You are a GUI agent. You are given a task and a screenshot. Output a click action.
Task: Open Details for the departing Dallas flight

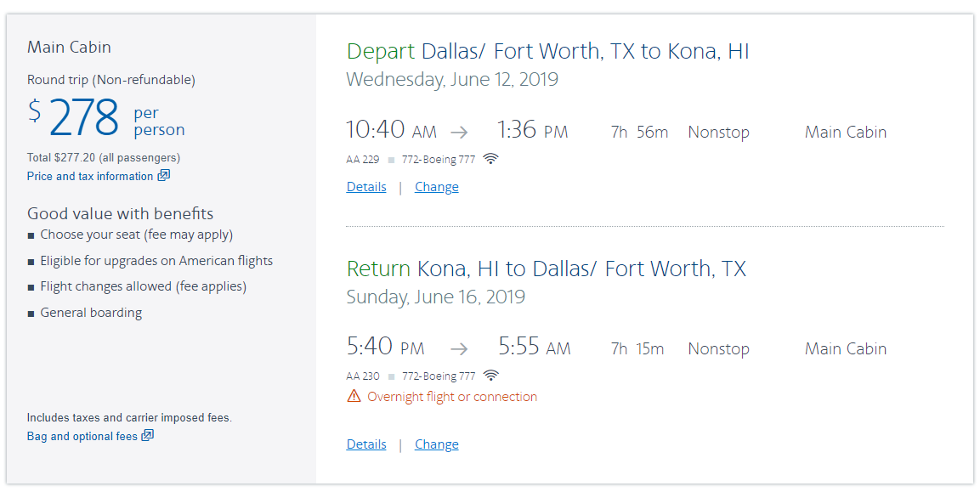(x=366, y=187)
